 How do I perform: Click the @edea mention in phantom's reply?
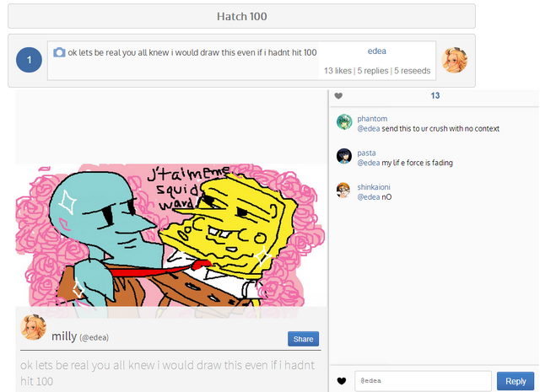click(x=369, y=129)
